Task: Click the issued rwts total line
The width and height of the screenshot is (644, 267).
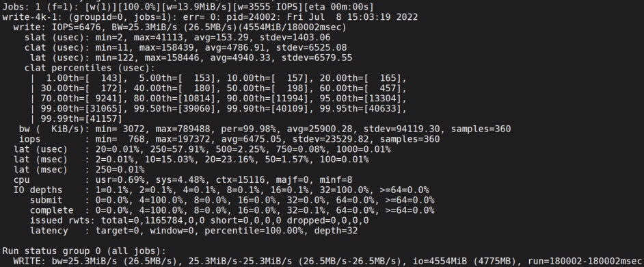Action: [199, 220]
